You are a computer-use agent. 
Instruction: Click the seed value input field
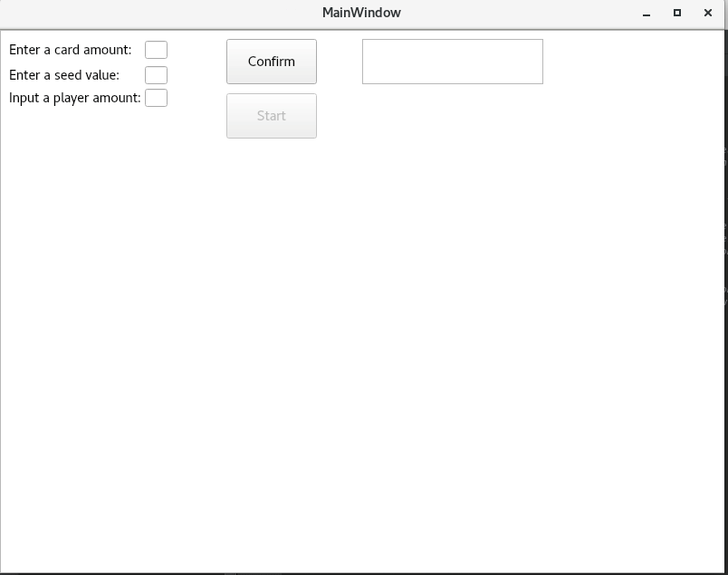tap(156, 75)
